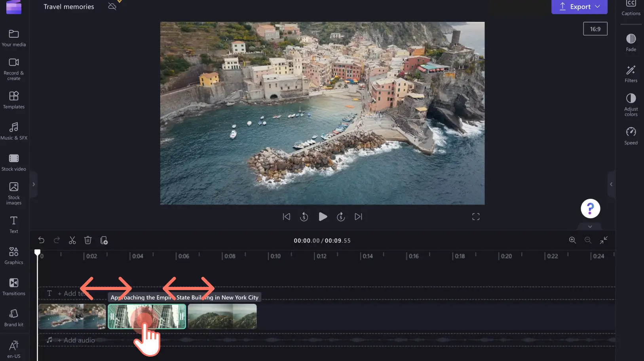The height and width of the screenshot is (361, 644).
Task: Click the cloud sync off icon
Action: (x=112, y=6)
